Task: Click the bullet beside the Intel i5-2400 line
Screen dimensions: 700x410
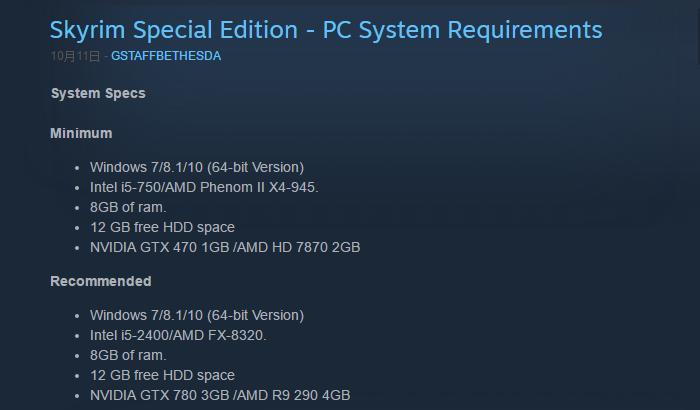Action: pos(78,336)
